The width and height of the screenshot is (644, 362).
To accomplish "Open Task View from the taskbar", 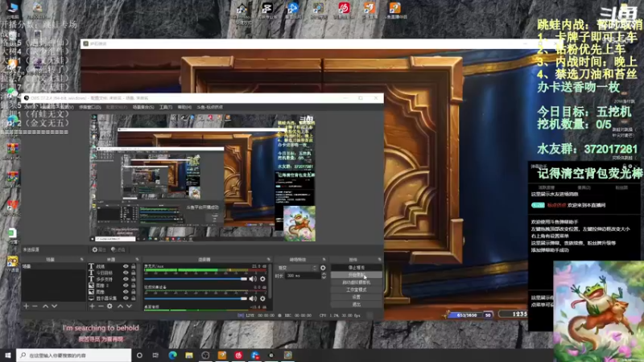I will pyautogui.click(x=155, y=355).
